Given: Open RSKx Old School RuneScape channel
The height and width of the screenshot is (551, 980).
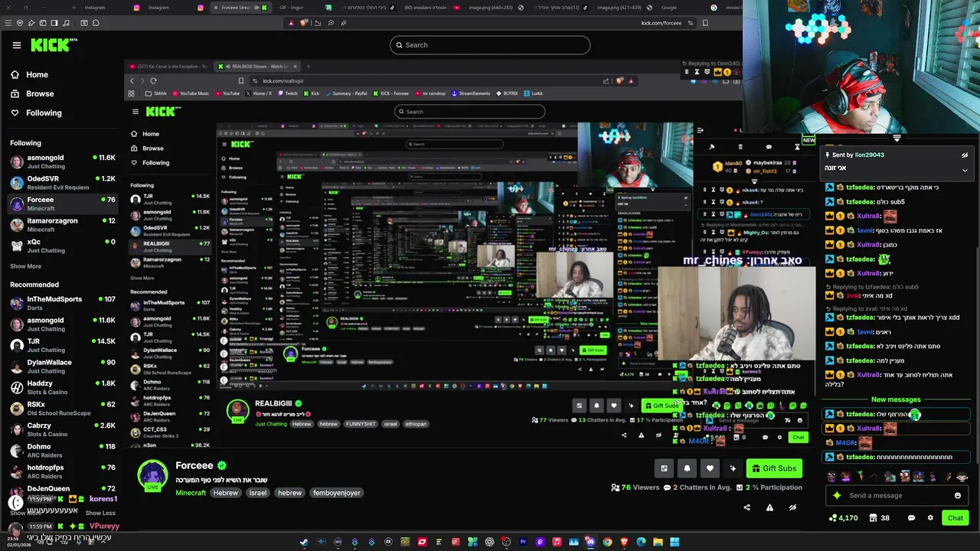Looking at the screenshot, I should pyautogui.click(x=61, y=409).
